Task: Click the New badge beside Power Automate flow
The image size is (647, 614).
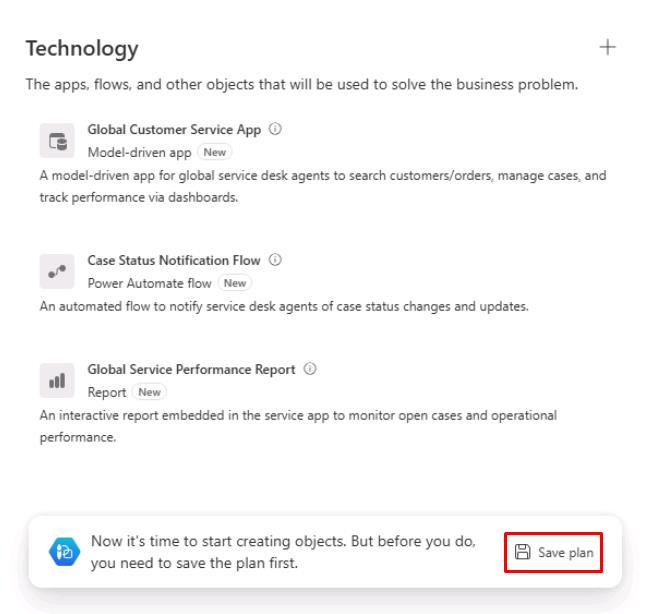Action: [235, 283]
